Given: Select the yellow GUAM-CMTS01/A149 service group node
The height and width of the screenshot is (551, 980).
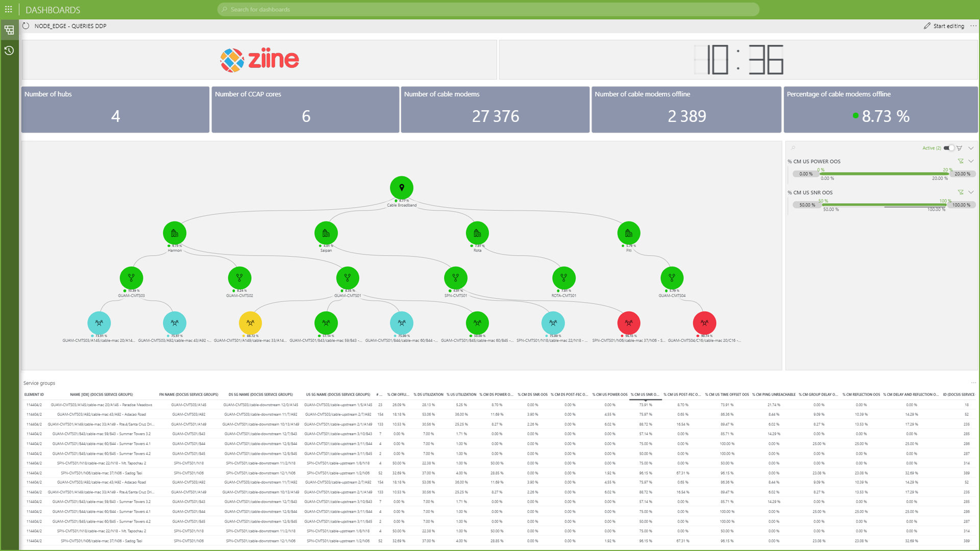Looking at the screenshot, I should click(x=250, y=323).
